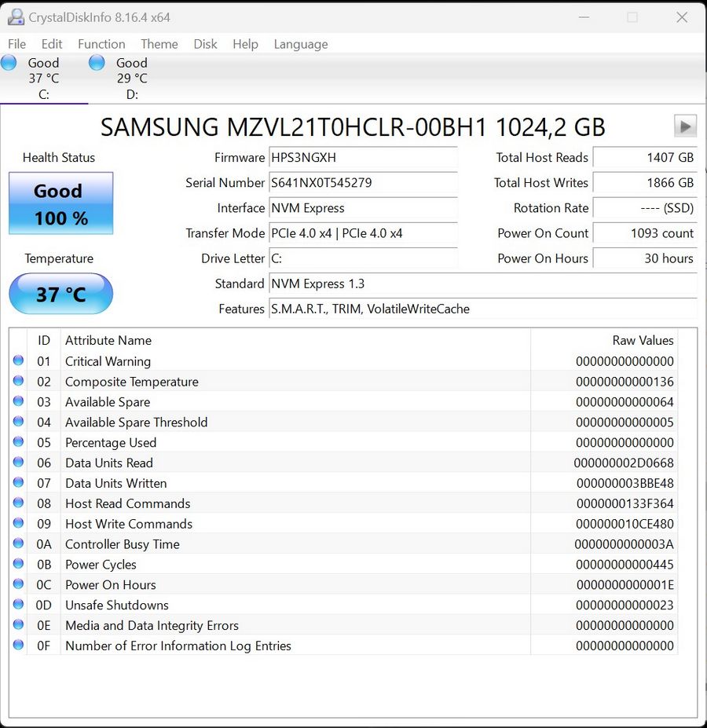Viewport: 707px width, 728px height.
Task: Select the Percentage Used attribute name
Action: click(x=111, y=442)
